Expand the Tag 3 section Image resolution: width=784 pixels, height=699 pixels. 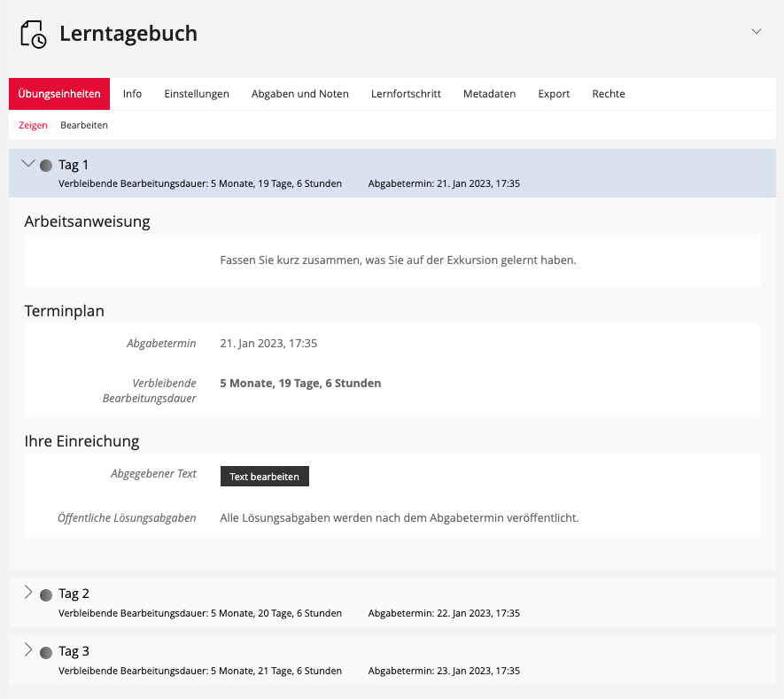point(27,650)
